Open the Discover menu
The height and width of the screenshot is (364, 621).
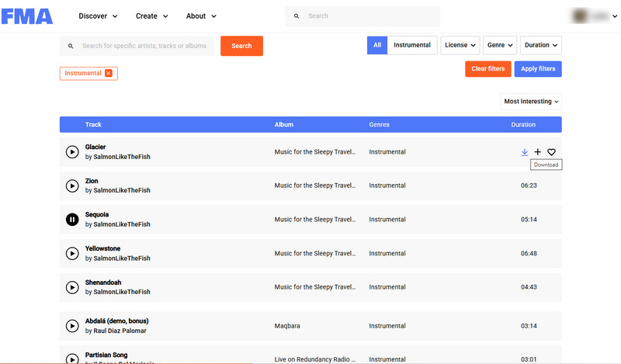pos(98,16)
